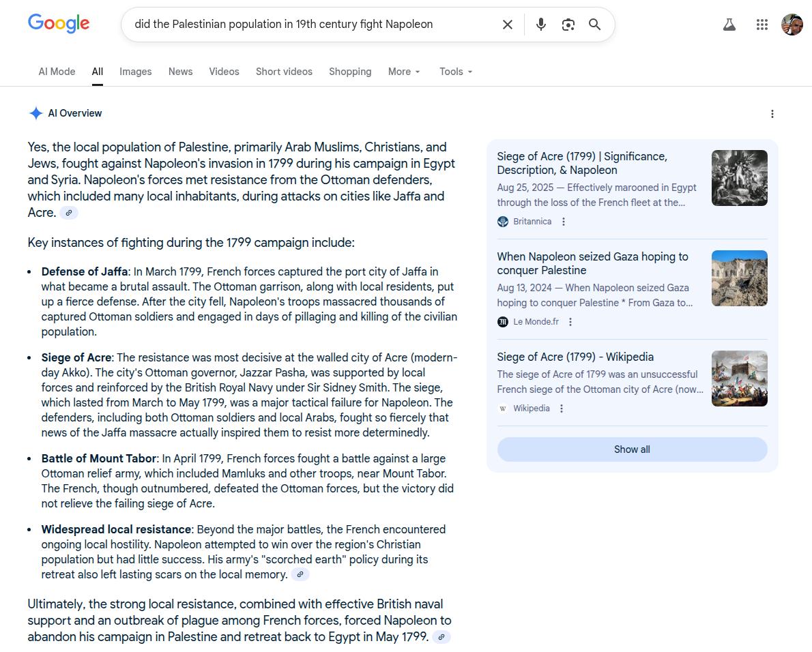Click into the Google search input field
Screen dimensions: 812x652
[307, 25]
